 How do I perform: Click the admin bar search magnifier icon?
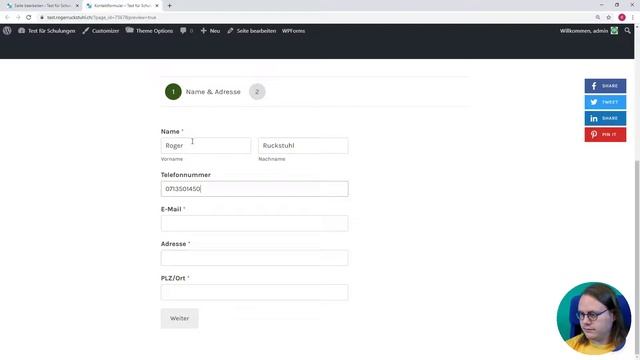pyautogui.click(x=627, y=31)
